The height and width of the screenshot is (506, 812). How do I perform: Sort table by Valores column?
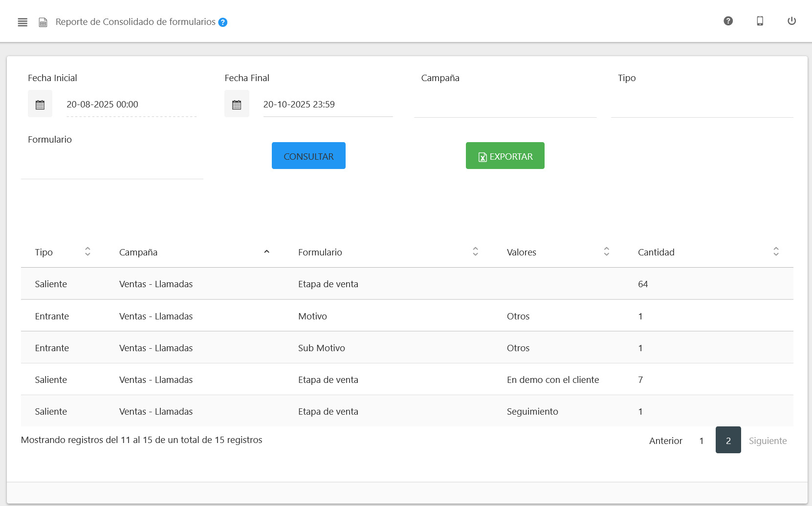tap(606, 252)
